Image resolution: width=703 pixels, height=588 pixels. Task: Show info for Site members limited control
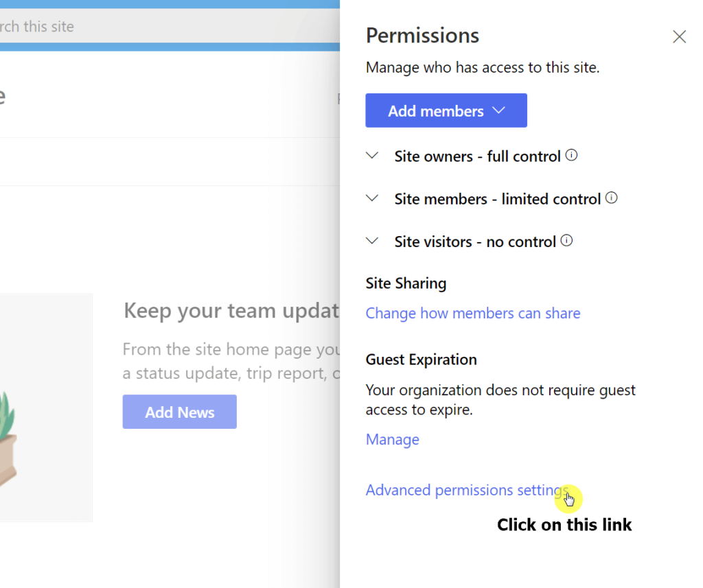pos(612,198)
